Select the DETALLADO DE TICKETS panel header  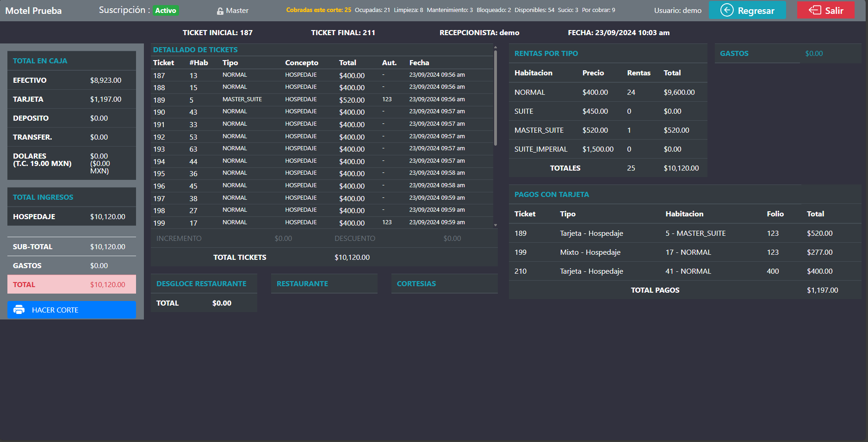tap(195, 49)
